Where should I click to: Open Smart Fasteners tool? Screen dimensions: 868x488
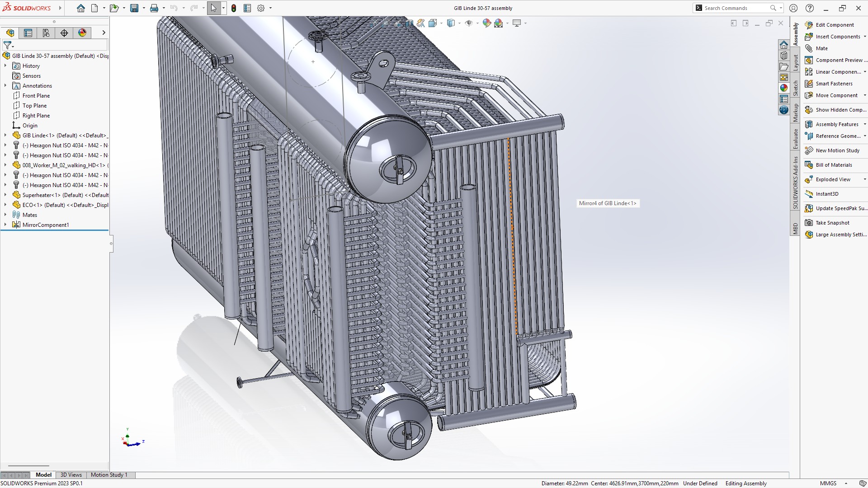click(834, 84)
